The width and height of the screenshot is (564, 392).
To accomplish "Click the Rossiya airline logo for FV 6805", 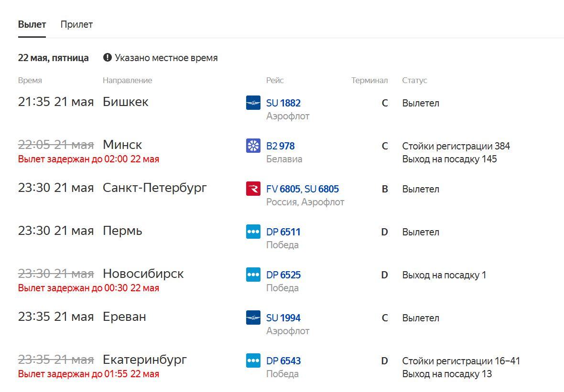I will (253, 189).
